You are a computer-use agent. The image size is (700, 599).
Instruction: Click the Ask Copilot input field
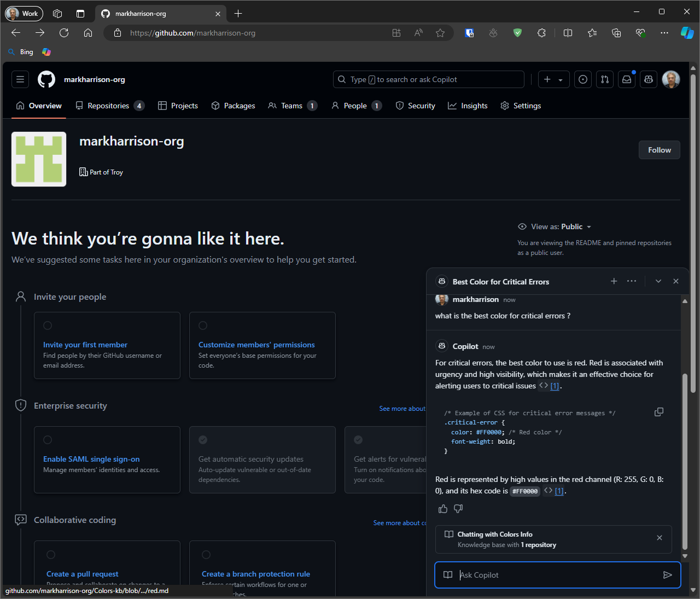pyautogui.click(x=555, y=575)
